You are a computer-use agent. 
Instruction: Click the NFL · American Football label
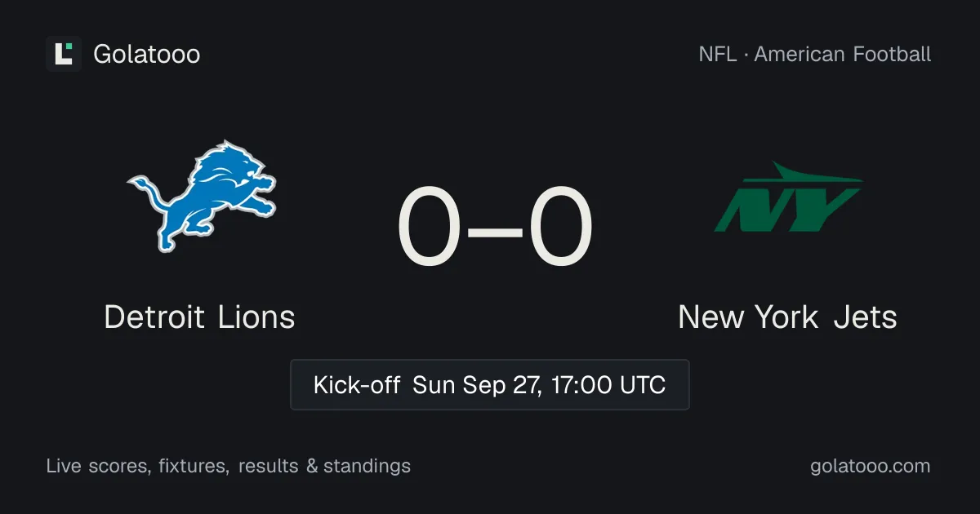pos(815,55)
